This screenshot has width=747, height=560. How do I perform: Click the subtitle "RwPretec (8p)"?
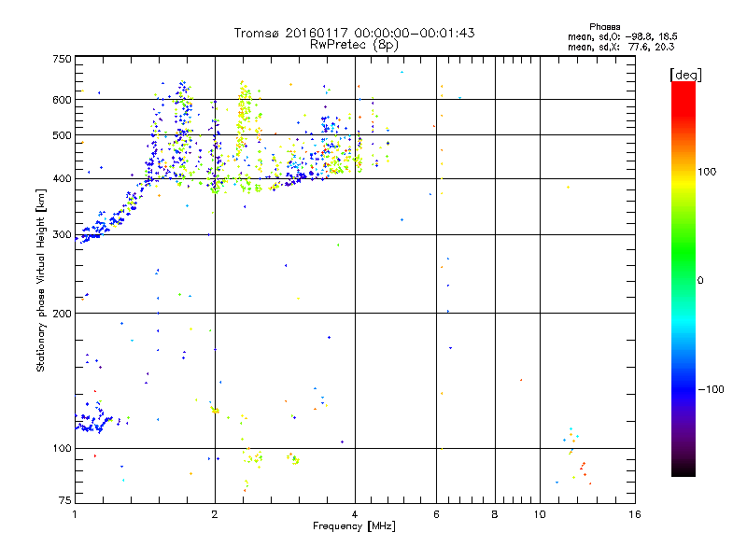[x=354, y=45]
